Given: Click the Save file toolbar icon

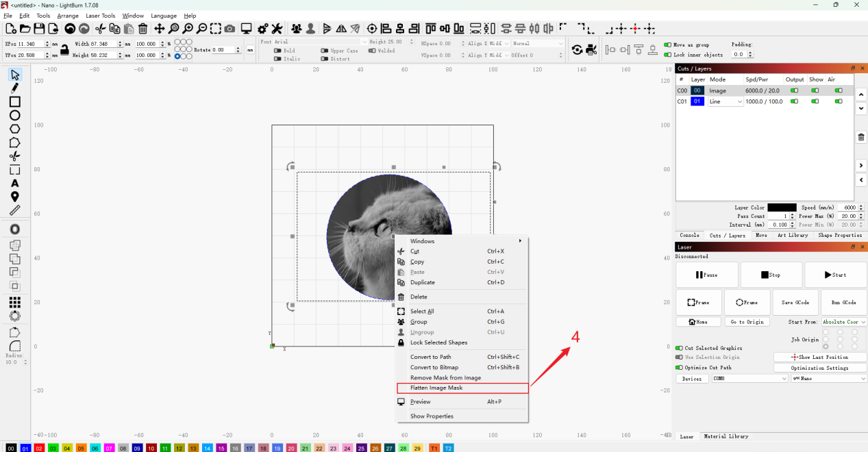Looking at the screenshot, I should (x=39, y=29).
